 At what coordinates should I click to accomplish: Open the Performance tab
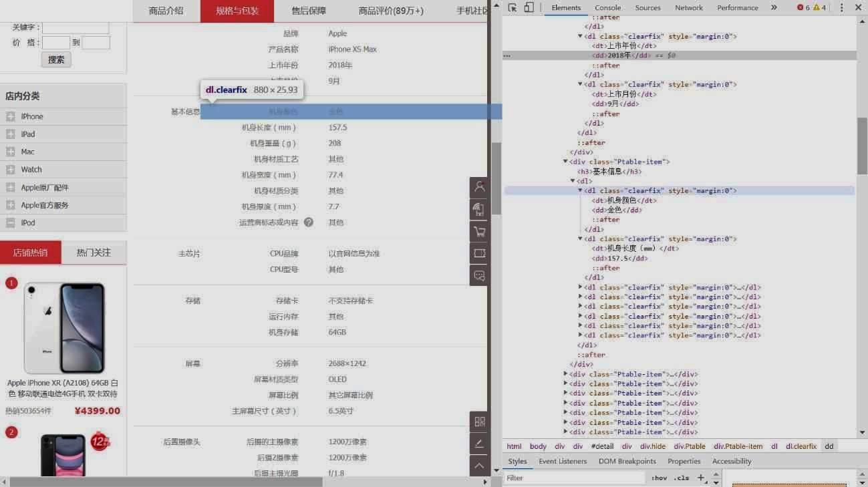[x=738, y=7]
